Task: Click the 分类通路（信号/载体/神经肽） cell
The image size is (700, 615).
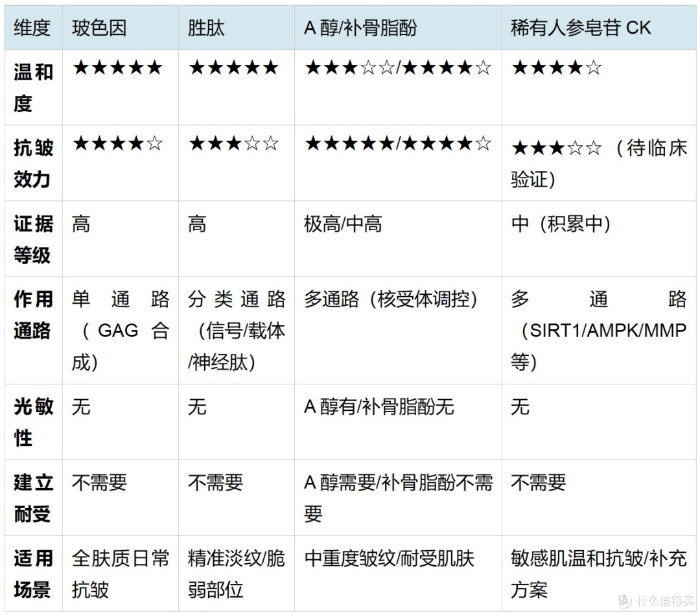Action: (x=237, y=331)
